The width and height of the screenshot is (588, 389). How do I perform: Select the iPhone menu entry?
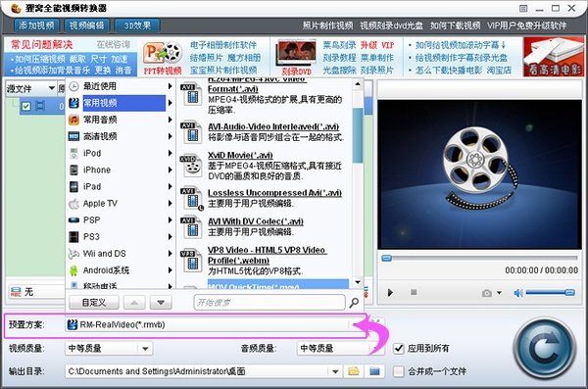(120, 170)
